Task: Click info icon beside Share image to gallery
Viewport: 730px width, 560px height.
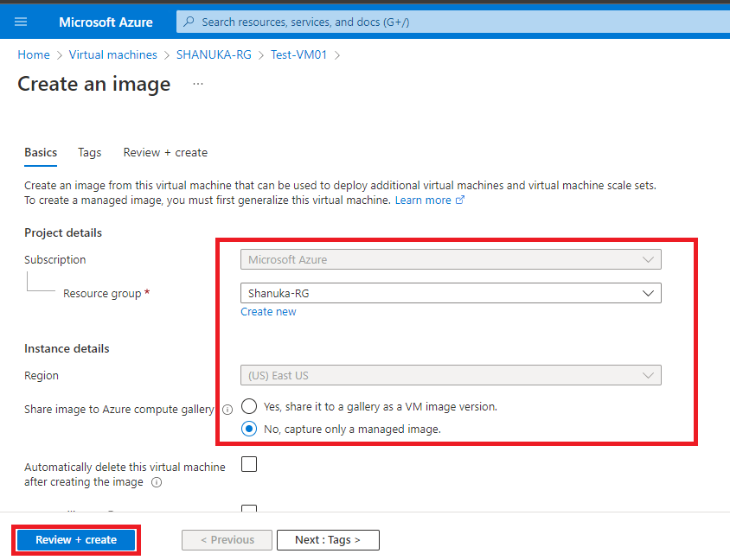Action: coord(227,410)
